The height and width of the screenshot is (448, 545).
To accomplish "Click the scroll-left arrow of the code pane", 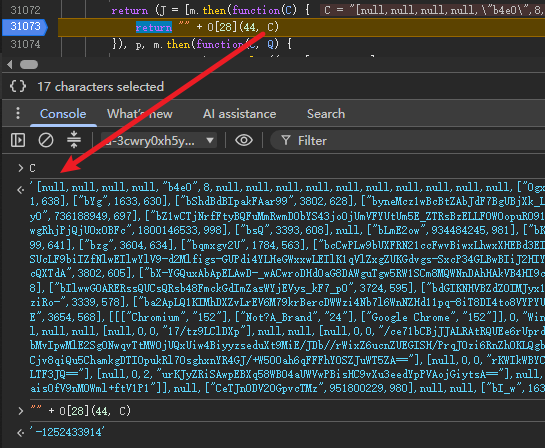I will point(10,64).
